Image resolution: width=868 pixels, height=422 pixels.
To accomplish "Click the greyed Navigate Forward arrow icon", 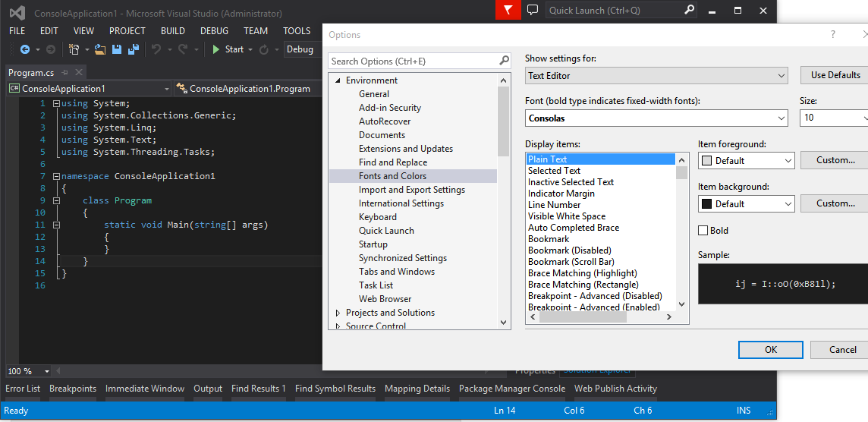I will pyautogui.click(x=50, y=49).
